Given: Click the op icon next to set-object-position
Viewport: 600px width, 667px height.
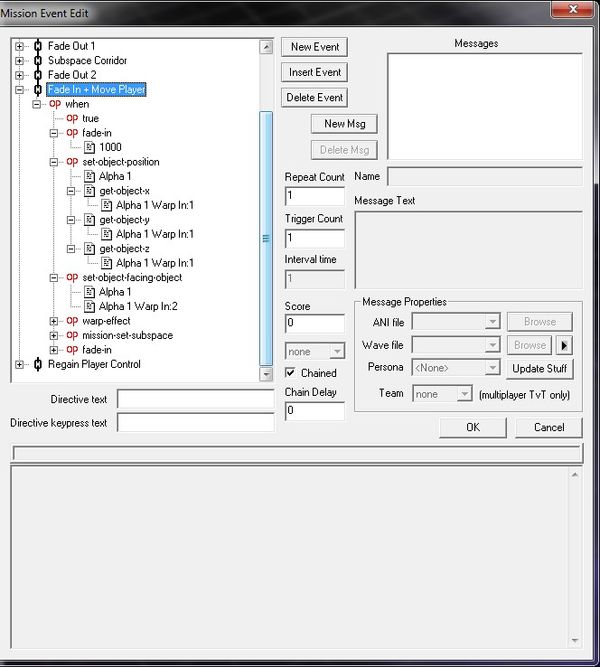Looking at the screenshot, I should (x=72, y=162).
